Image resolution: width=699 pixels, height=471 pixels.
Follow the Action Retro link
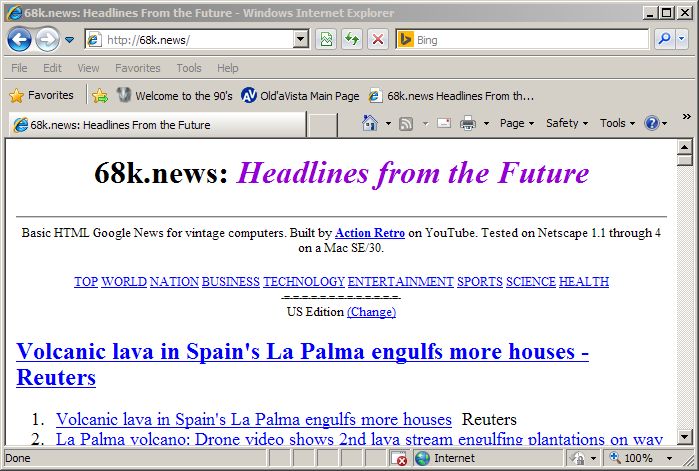point(370,233)
